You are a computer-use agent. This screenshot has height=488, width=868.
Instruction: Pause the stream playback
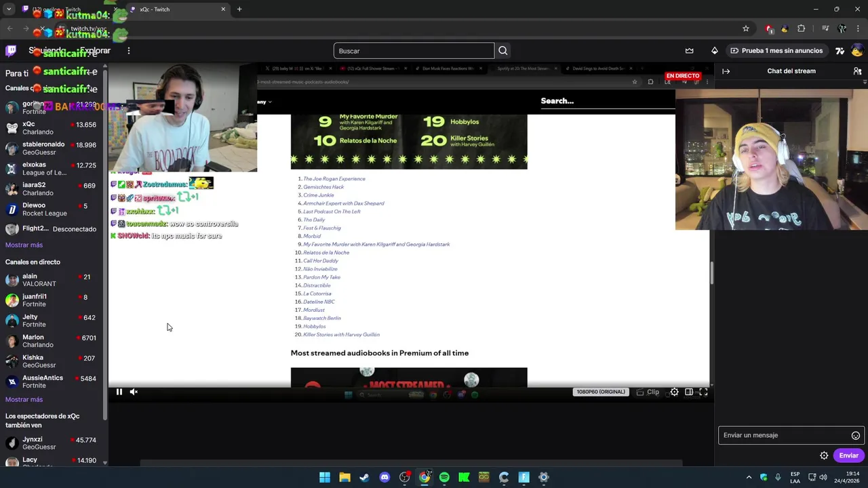click(x=119, y=392)
